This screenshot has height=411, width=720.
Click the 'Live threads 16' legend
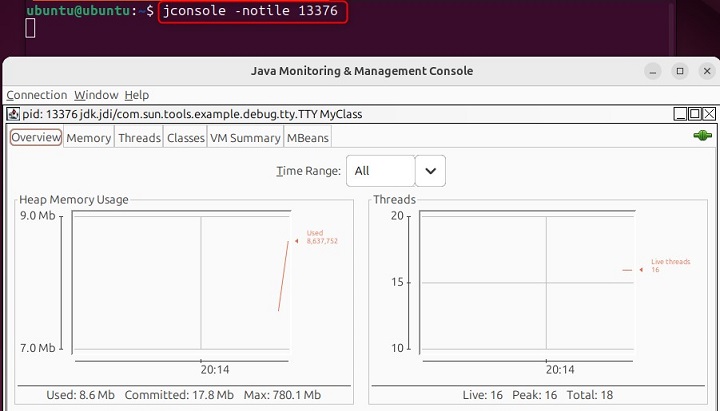670,265
